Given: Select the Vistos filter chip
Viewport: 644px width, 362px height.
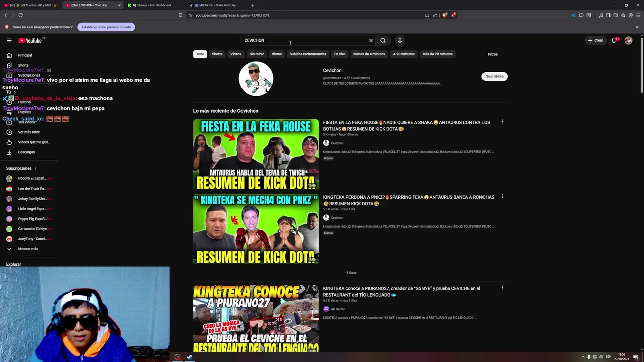Looking at the screenshot, I should click(277, 54).
